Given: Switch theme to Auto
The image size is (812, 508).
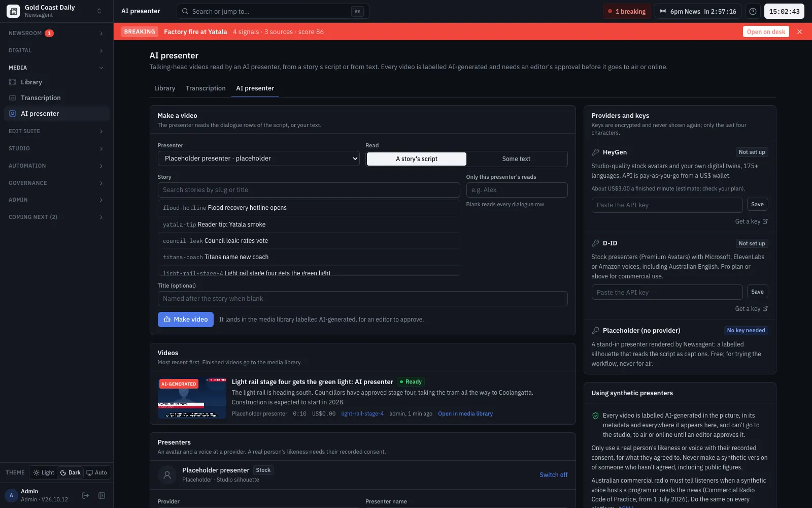Looking at the screenshot, I should [x=97, y=472].
